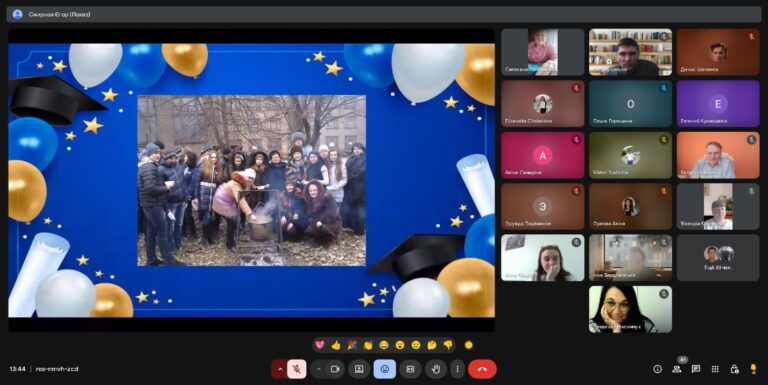Send the party popper reaction
This screenshot has width=768, height=385.
(x=352, y=345)
